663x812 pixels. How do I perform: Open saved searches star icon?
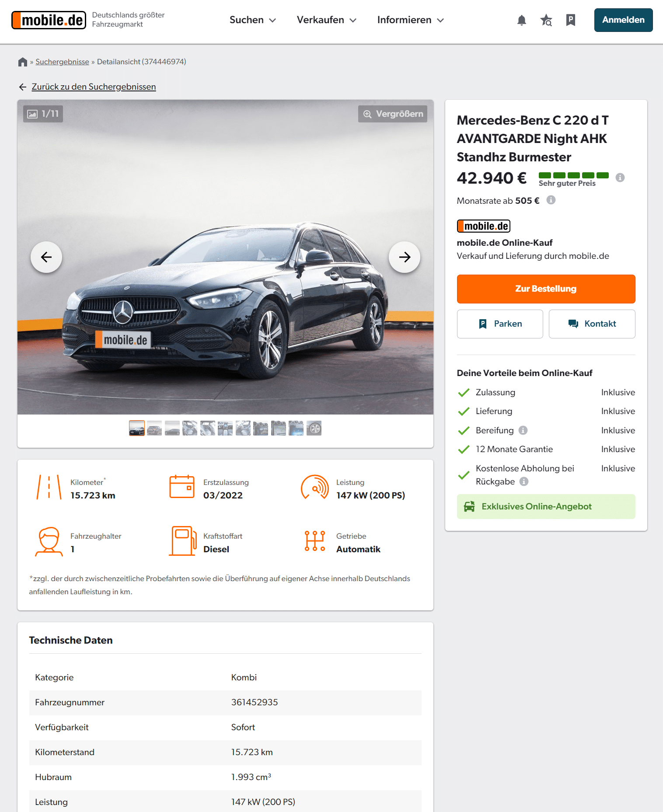click(x=546, y=20)
